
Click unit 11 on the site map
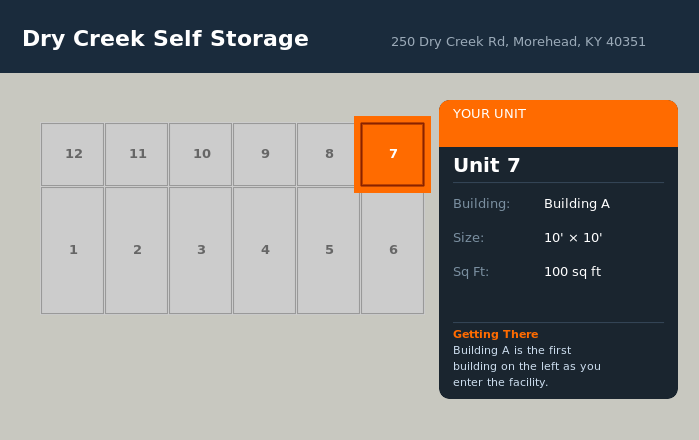(137, 154)
